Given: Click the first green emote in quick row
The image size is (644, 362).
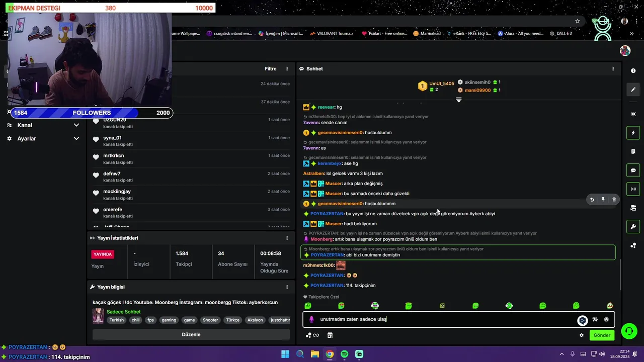Looking at the screenshot, I should click(x=308, y=306).
